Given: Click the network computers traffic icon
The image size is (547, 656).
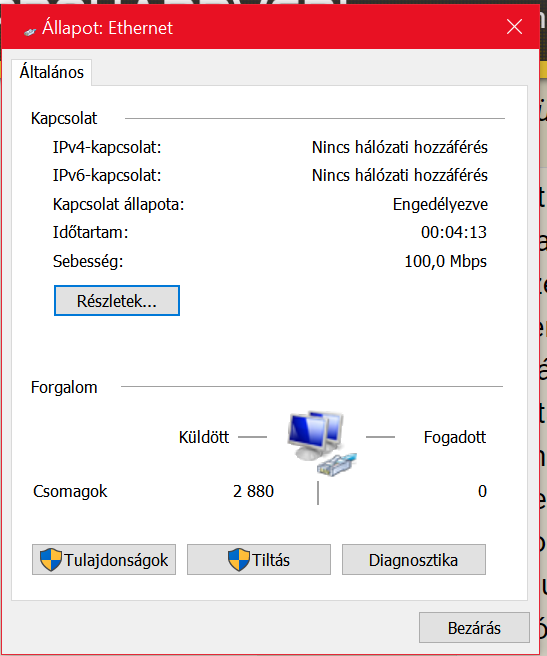Looking at the screenshot, I should (321, 443).
